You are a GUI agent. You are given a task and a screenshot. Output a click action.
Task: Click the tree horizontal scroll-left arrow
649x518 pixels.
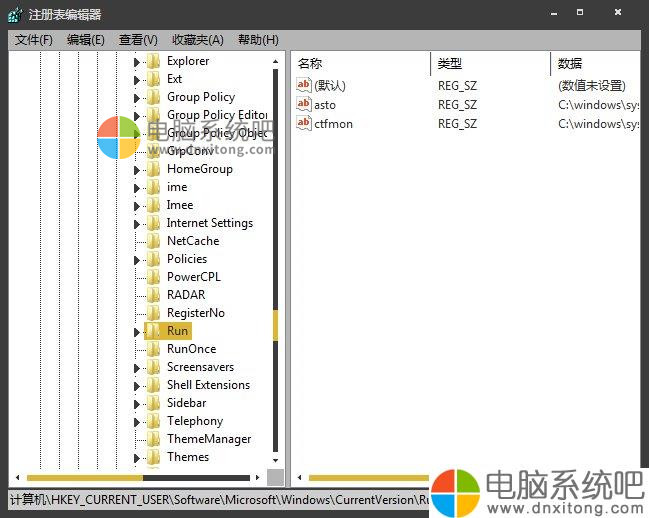[18, 477]
